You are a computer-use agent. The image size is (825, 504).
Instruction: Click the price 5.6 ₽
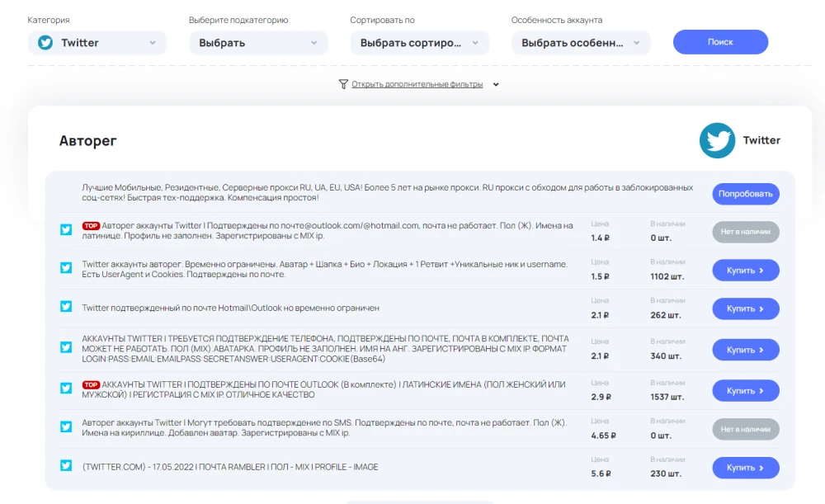601,473
